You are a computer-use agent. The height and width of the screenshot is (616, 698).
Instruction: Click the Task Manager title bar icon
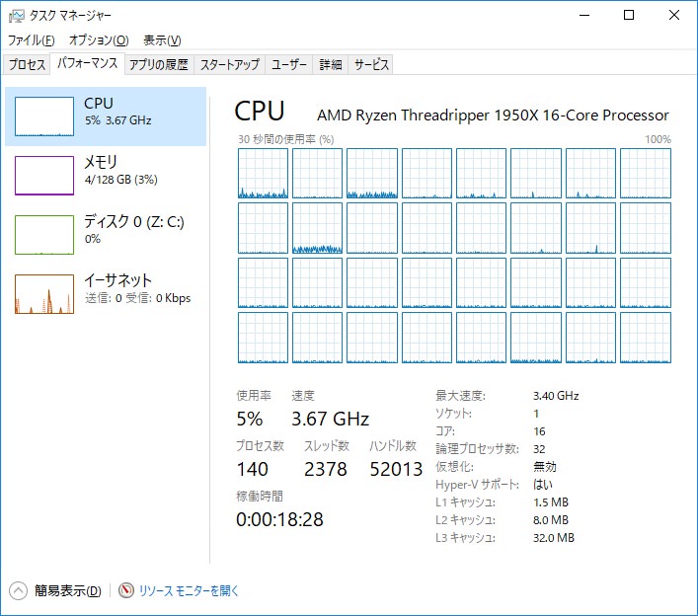coord(16,16)
